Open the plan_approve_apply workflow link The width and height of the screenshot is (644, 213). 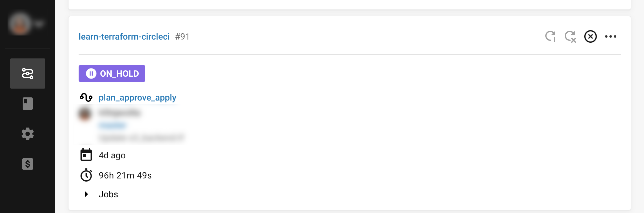click(x=137, y=98)
